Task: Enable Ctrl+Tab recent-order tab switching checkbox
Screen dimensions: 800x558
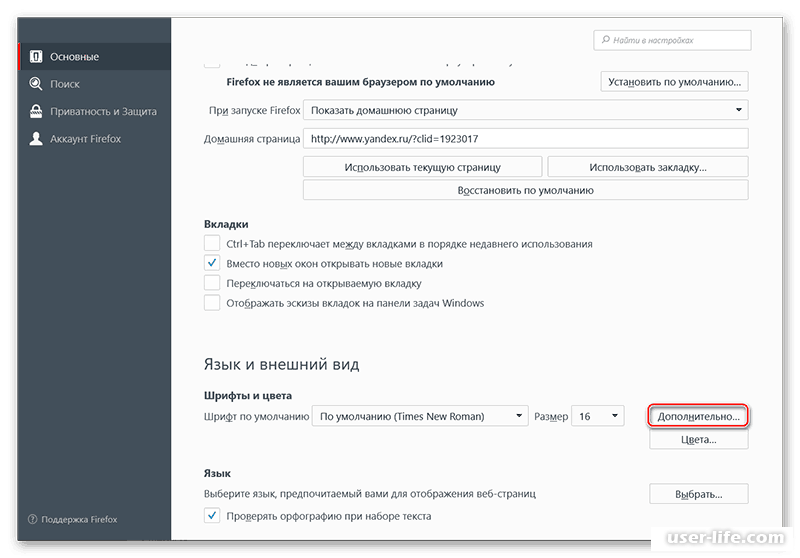Action: click(212, 243)
